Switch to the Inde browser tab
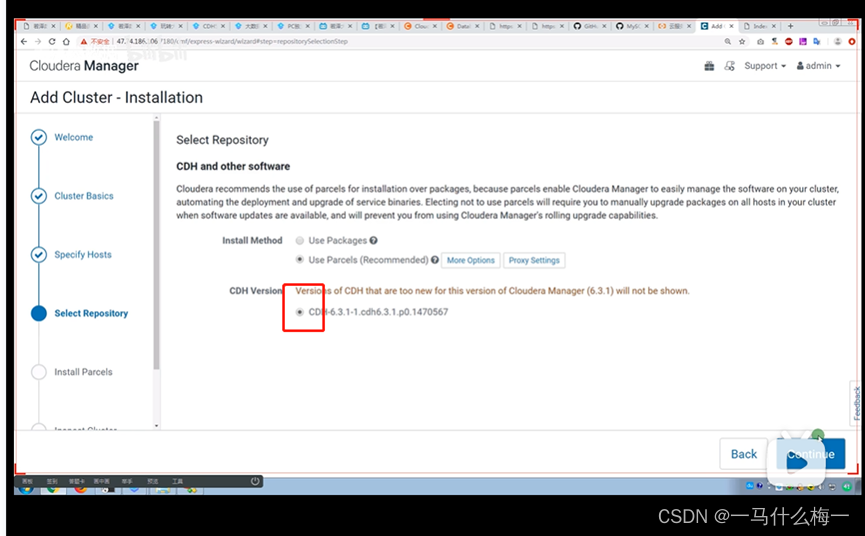Viewport: 865px width, 536px height. pos(759,26)
